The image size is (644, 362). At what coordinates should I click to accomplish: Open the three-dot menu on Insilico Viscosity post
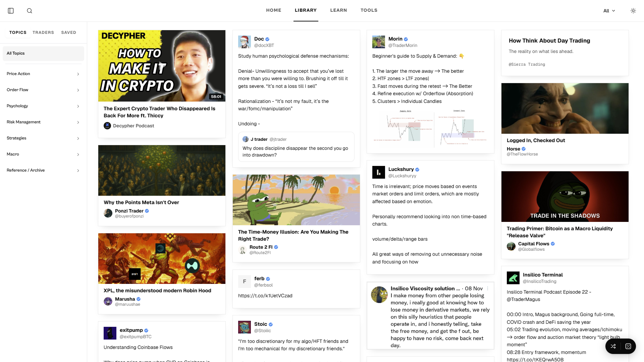(x=488, y=289)
